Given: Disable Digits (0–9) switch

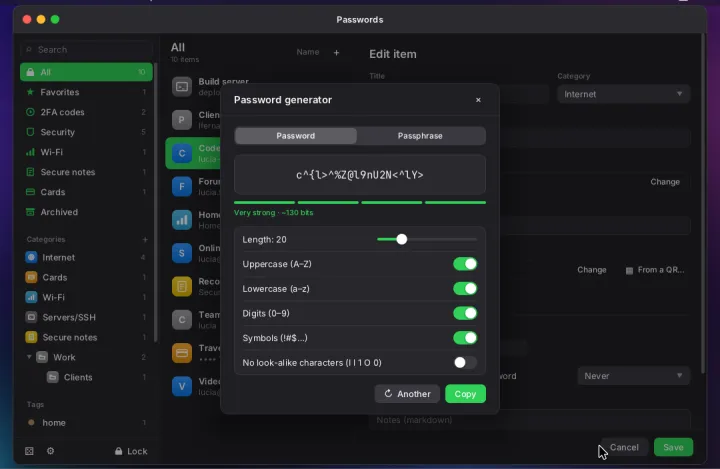Looking at the screenshot, I should point(465,313).
